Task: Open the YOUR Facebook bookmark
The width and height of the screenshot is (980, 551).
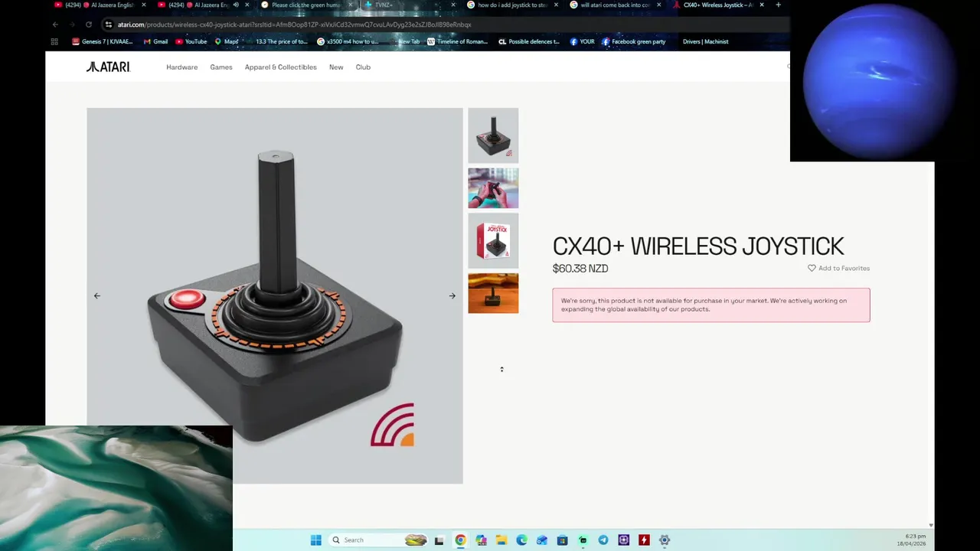Action: (582, 42)
